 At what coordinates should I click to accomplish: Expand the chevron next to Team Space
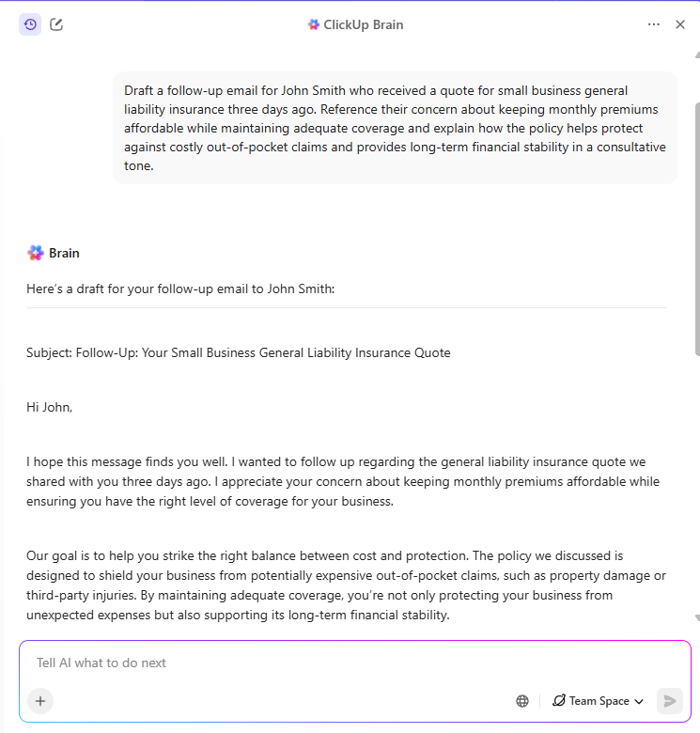point(639,701)
